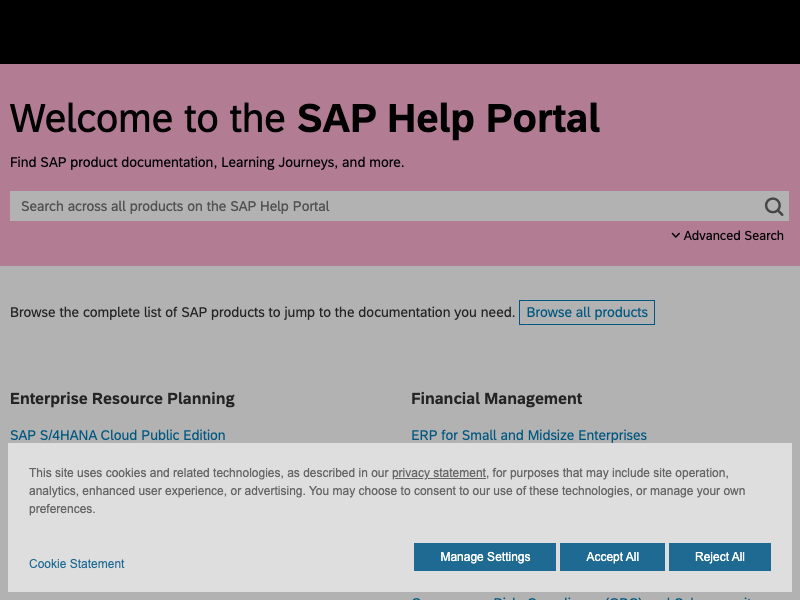The width and height of the screenshot is (800, 600).
Task: Expand the Advanced Search options
Action: [728, 236]
